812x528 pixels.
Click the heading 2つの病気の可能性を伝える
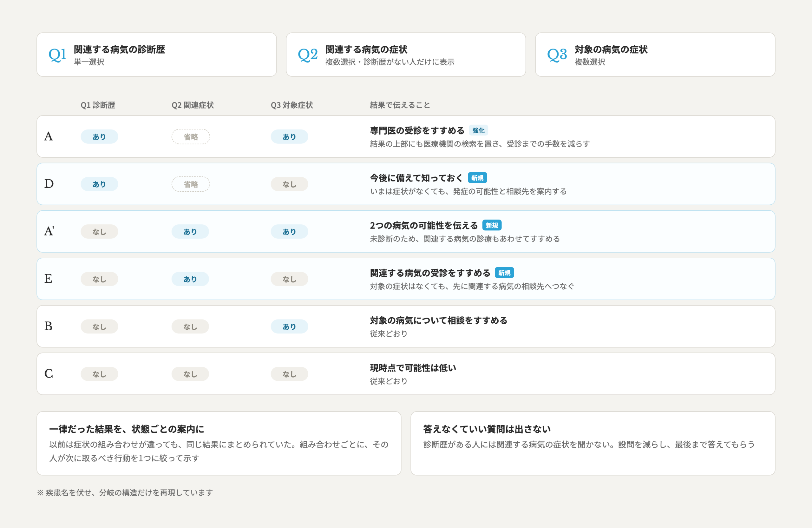coord(424,225)
